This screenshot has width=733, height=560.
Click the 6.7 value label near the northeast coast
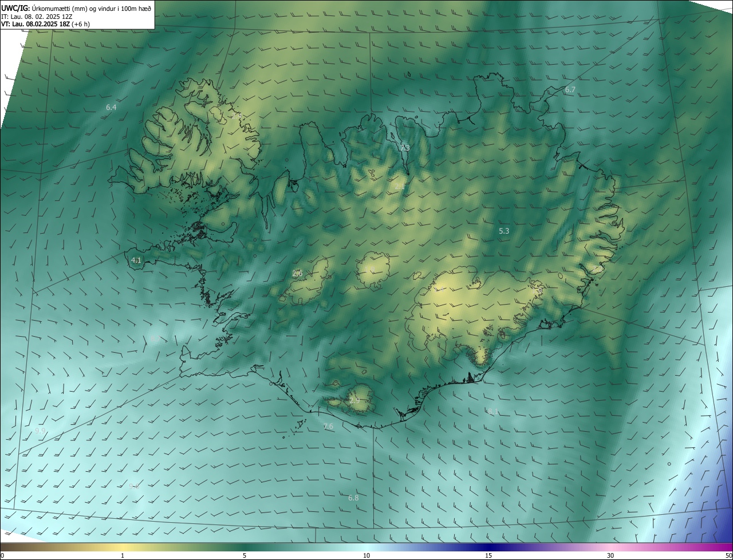tap(570, 90)
